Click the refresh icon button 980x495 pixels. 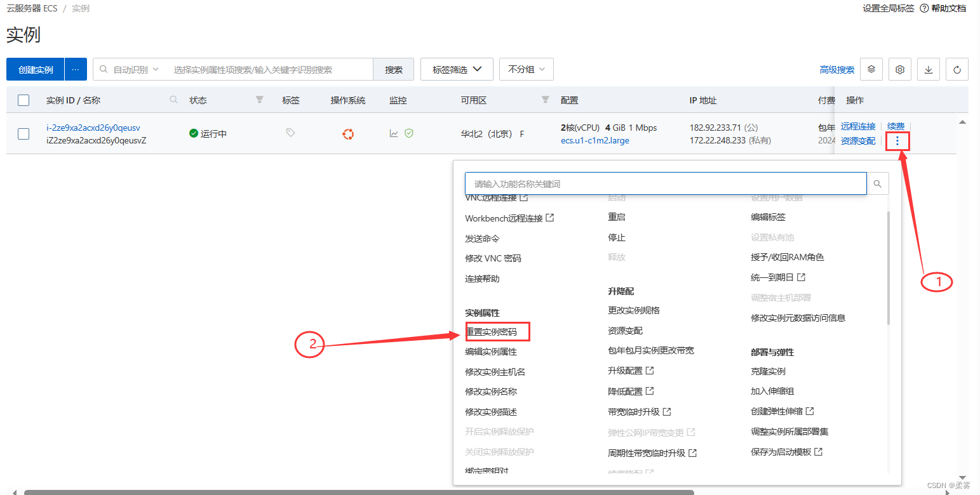957,70
